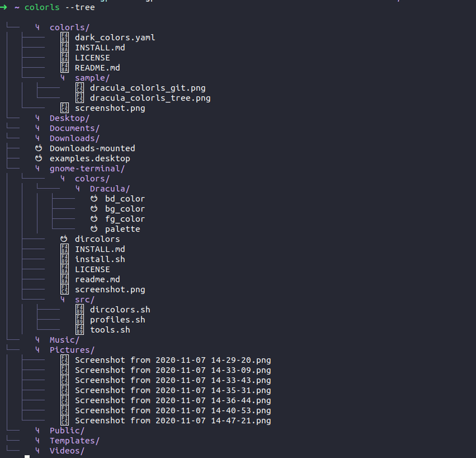Click the icon beside tools.sh
Screen dimensions: 476x458
(80, 330)
